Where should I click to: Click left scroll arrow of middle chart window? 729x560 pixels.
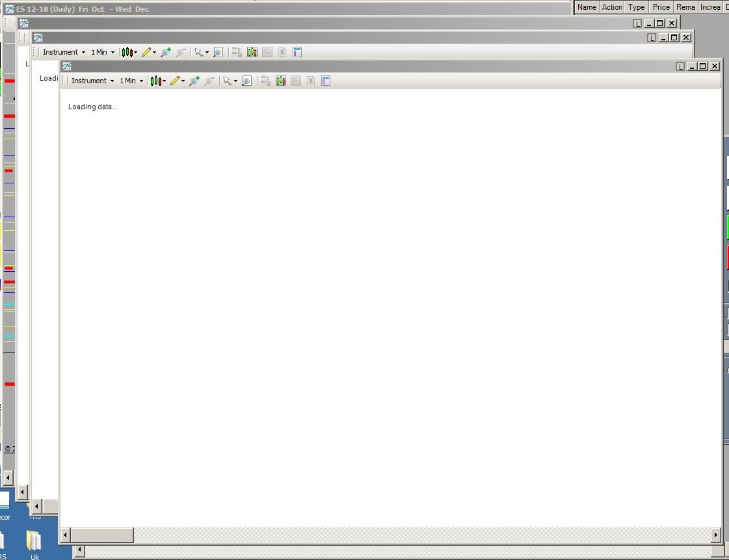point(36,506)
